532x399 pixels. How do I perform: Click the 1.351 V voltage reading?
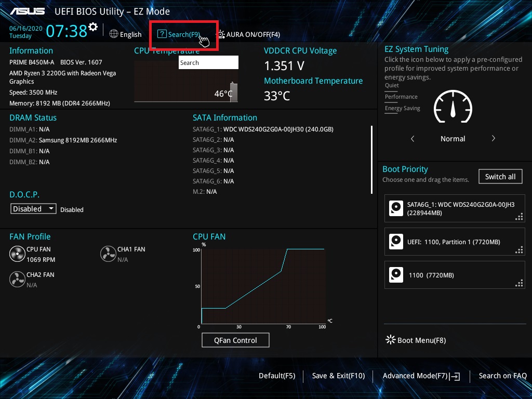[x=284, y=65]
